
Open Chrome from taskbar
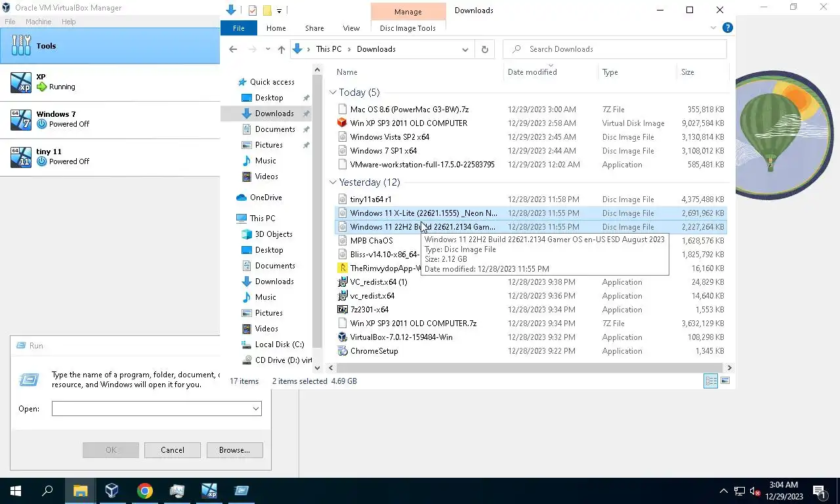coord(144,490)
